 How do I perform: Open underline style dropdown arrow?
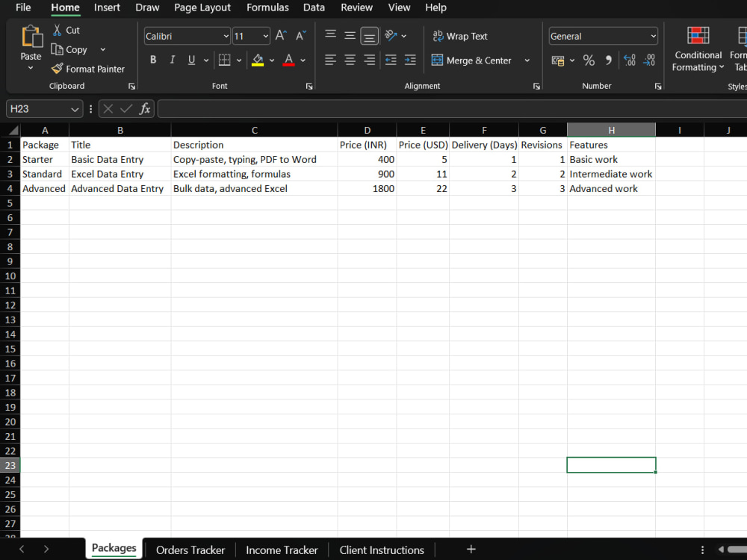(x=206, y=60)
